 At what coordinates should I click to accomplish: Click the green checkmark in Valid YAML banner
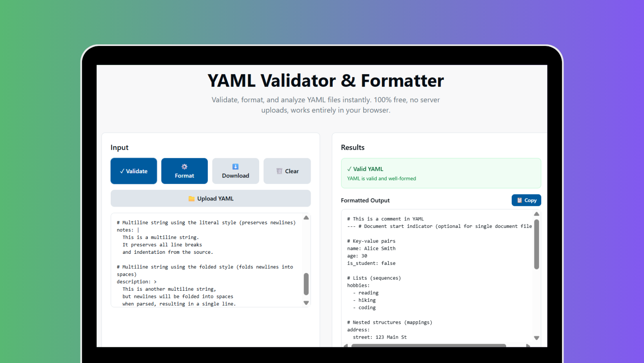[349, 169]
